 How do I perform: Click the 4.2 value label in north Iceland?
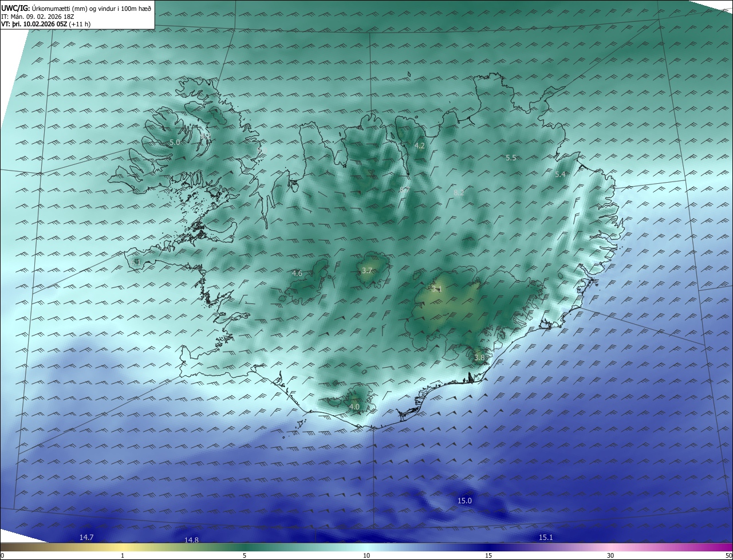[x=419, y=146]
